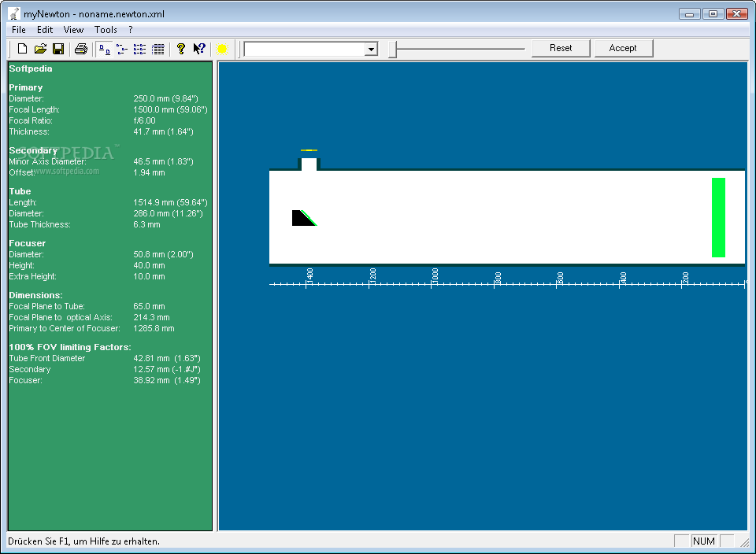
Task: Open the Tools menu
Action: pyautogui.click(x=106, y=30)
